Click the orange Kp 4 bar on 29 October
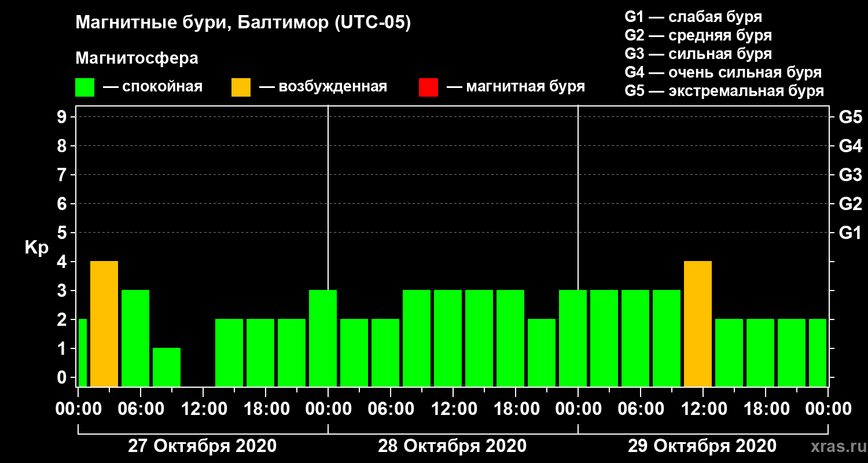 (698, 324)
